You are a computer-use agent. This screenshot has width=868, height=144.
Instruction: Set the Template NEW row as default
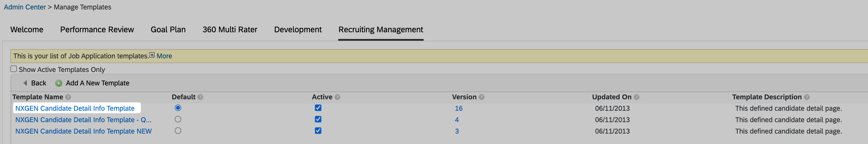[178, 131]
